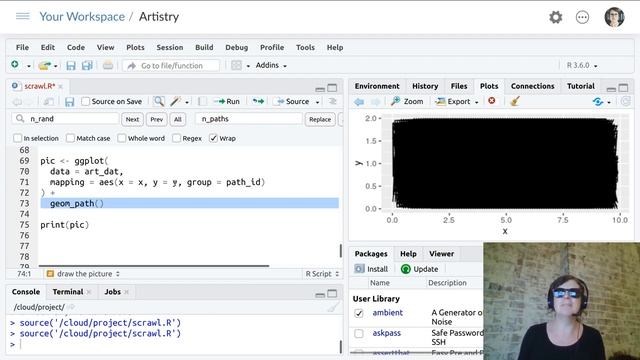Image resolution: width=640 pixels, height=360 pixels.
Task: Click the Run button
Action: 227,101
